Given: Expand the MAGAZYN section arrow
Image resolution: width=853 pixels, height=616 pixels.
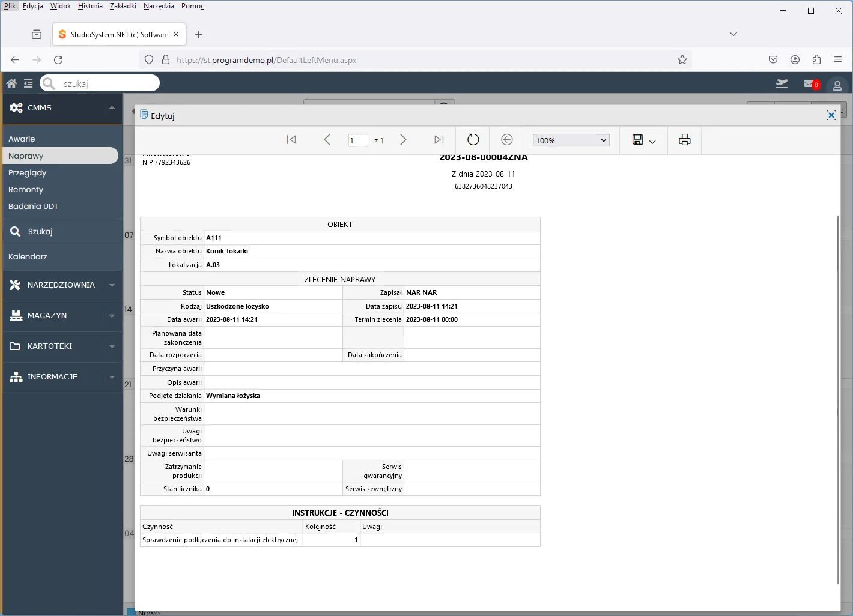Looking at the screenshot, I should [112, 316].
